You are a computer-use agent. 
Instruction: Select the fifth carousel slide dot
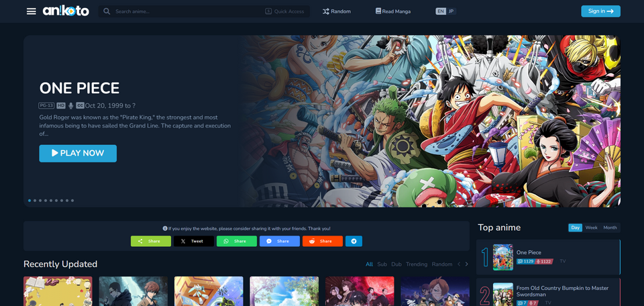point(51,201)
